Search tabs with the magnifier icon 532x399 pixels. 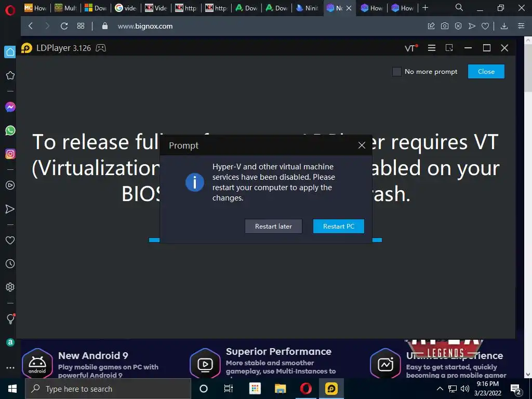pos(459,7)
